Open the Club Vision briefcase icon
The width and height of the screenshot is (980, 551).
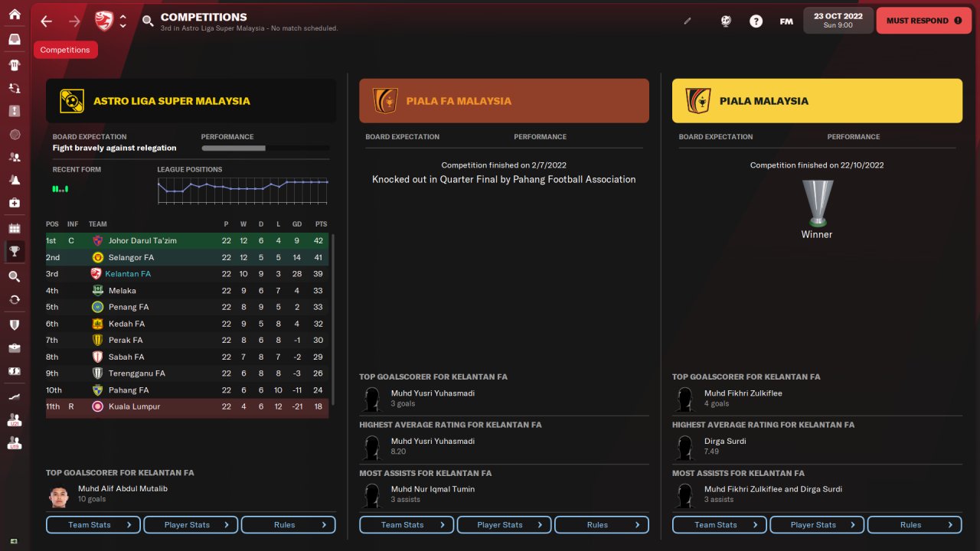click(x=14, y=348)
